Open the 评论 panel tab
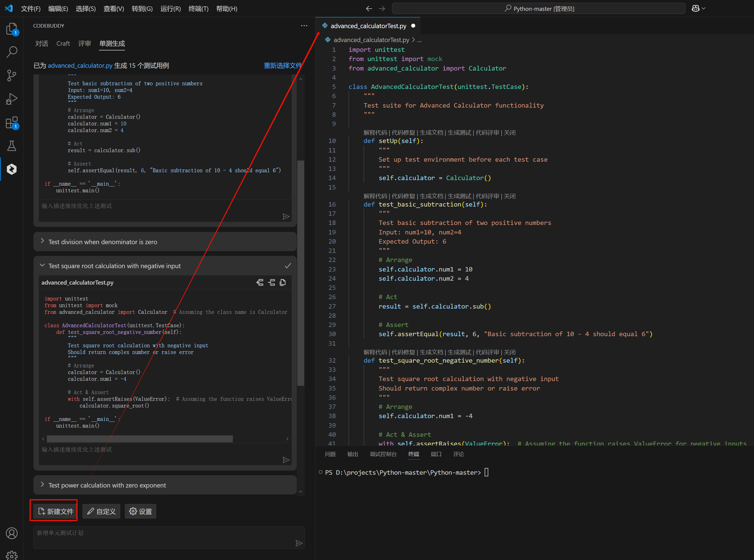The height and width of the screenshot is (560, 754). pos(458,454)
